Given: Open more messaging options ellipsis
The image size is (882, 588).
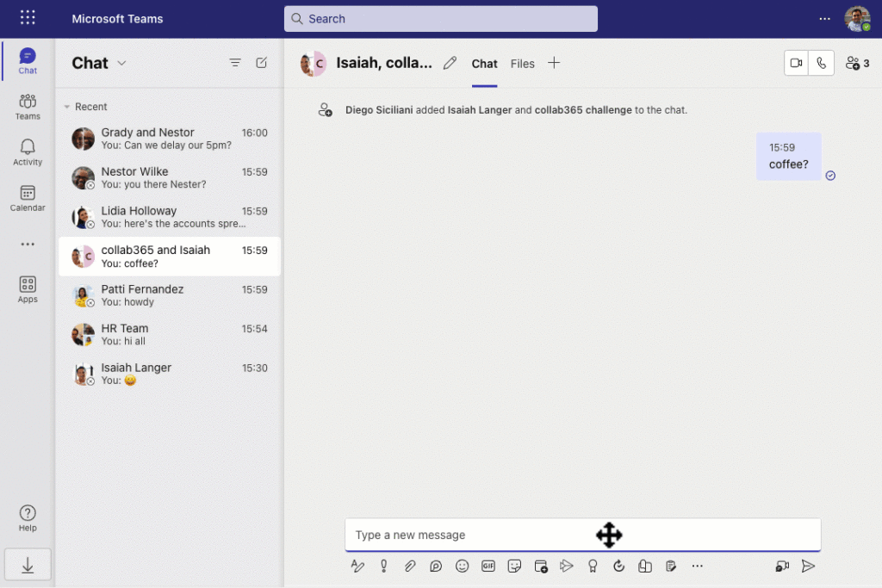Looking at the screenshot, I should point(698,566).
